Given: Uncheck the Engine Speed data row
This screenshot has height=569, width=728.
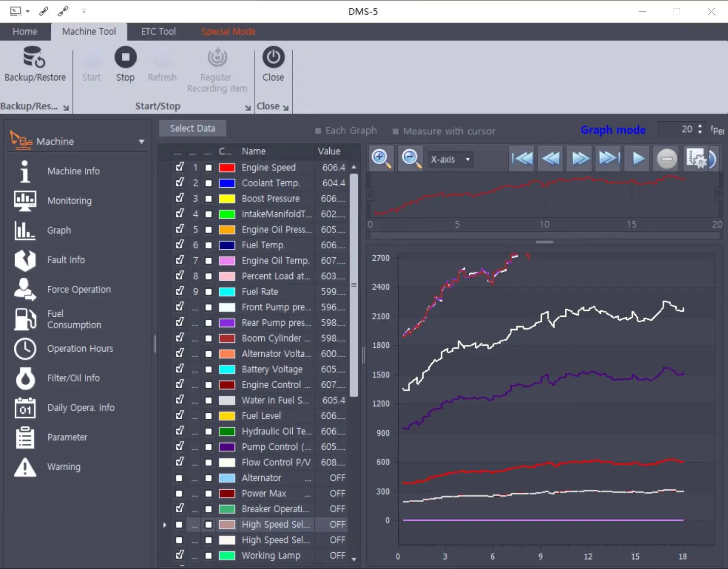Looking at the screenshot, I should 180,167.
